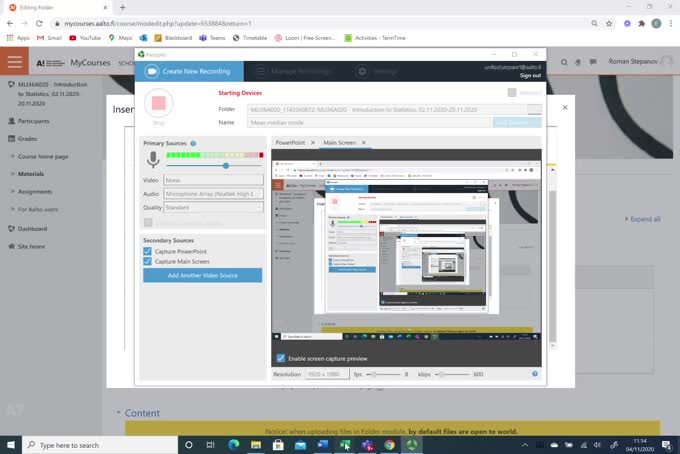This screenshot has width=680, height=454.
Task: Disable screen capture preview checkbox
Action: click(281, 358)
